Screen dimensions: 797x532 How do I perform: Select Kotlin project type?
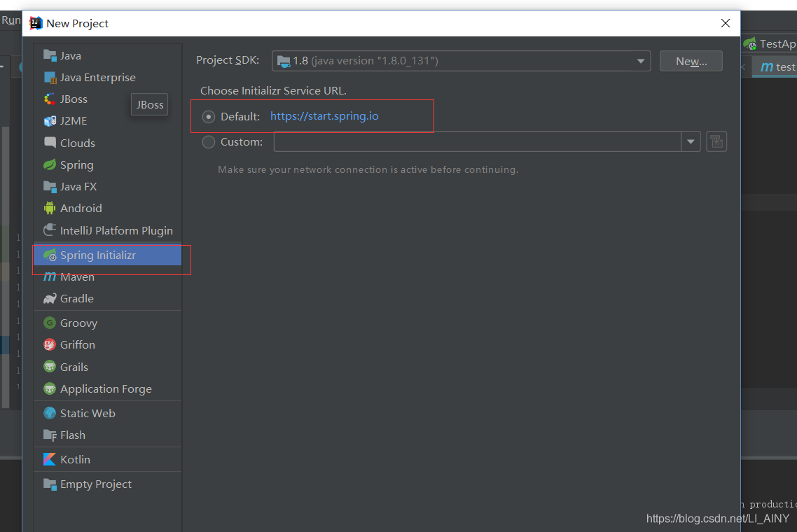coord(107,459)
